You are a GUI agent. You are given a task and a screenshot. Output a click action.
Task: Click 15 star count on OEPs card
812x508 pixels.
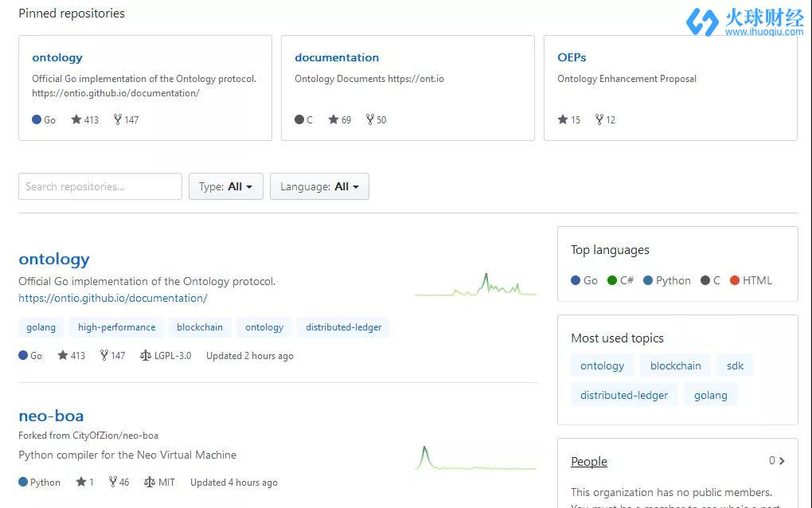576,120
